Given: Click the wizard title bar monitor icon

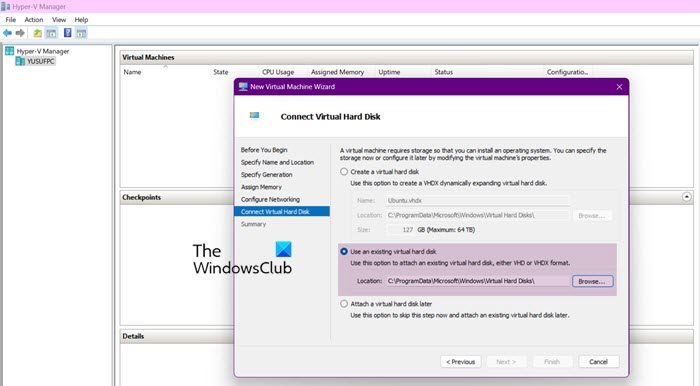Looking at the screenshot, I should 243,87.
